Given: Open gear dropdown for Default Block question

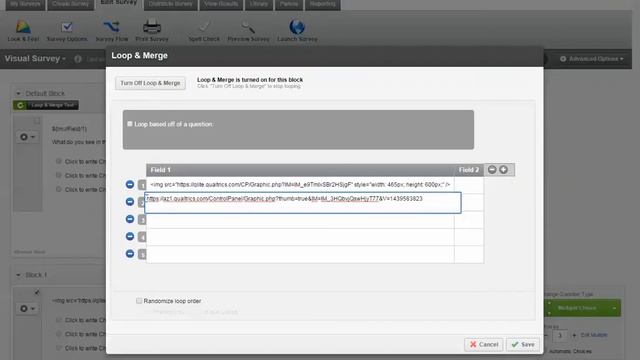Looking at the screenshot, I should point(27,137).
